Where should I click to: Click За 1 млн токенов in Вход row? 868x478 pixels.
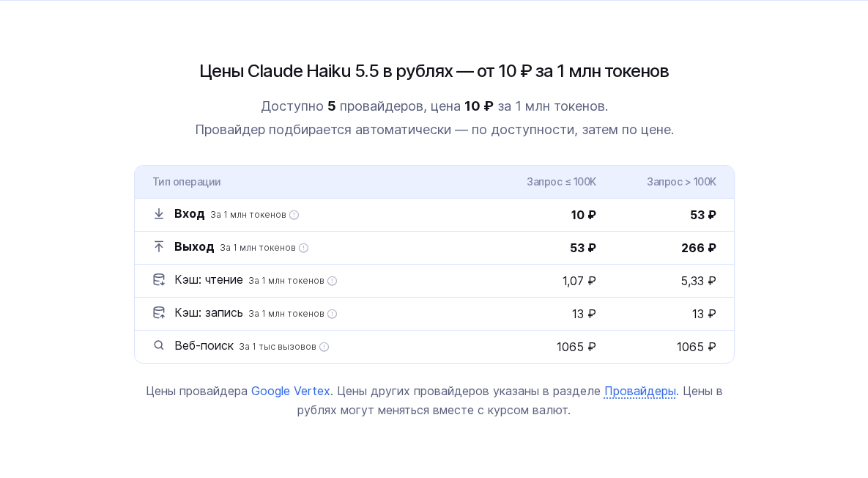coord(248,215)
